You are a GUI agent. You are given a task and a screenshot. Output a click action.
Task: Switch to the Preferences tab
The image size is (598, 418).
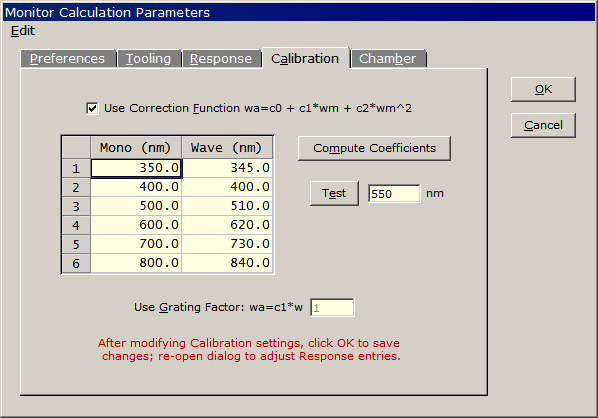coord(68,59)
